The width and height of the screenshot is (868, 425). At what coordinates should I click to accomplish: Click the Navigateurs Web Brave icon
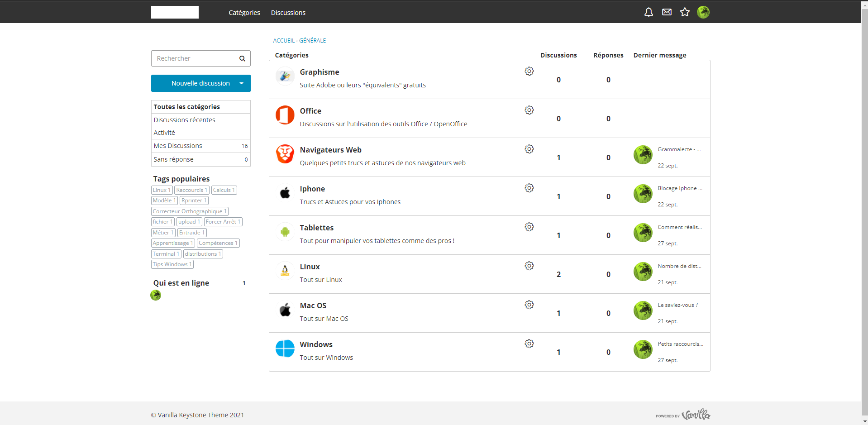(x=285, y=154)
